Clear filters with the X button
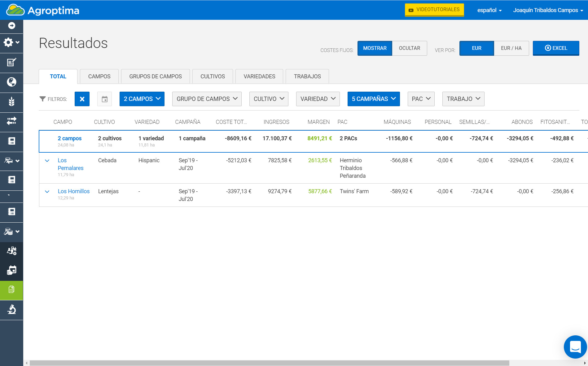Image resolution: width=588 pixels, height=366 pixels. [82, 99]
